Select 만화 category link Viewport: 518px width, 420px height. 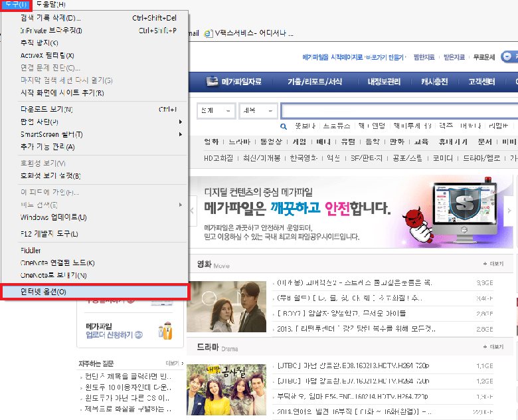(397, 142)
